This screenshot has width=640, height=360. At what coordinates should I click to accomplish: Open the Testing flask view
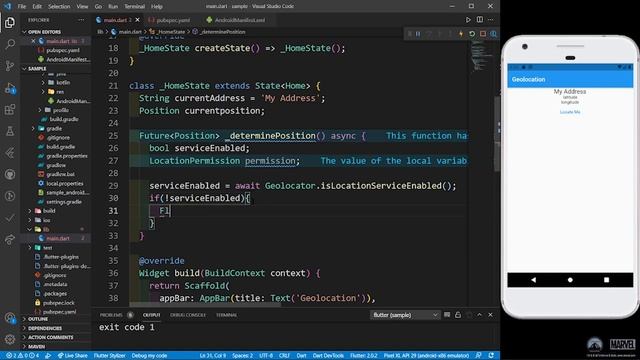point(10,131)
